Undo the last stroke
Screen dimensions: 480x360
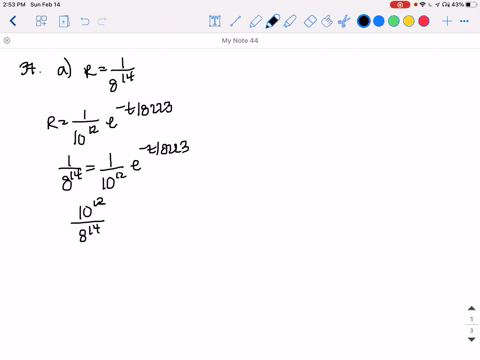coord(85,22)
